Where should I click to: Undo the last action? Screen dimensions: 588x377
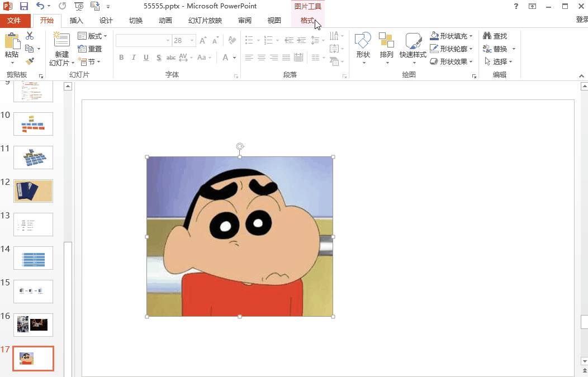(x=40, y=6)
